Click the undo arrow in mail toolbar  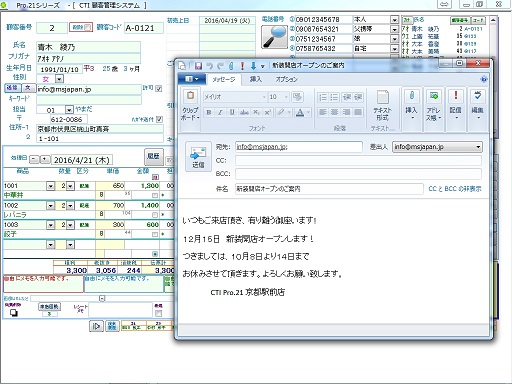[x=209, y=66]
